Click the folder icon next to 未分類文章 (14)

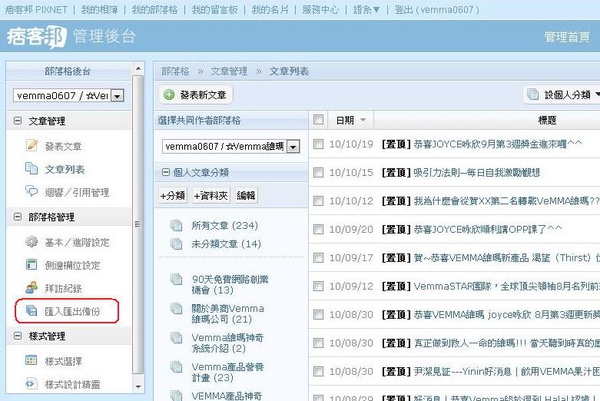pos(176,244)
